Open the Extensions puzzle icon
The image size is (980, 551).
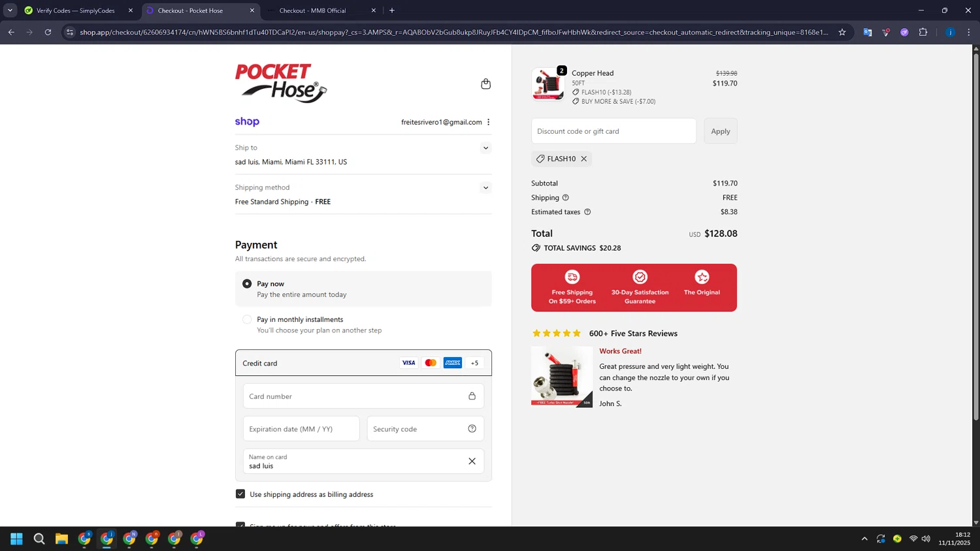coord(923,32)
